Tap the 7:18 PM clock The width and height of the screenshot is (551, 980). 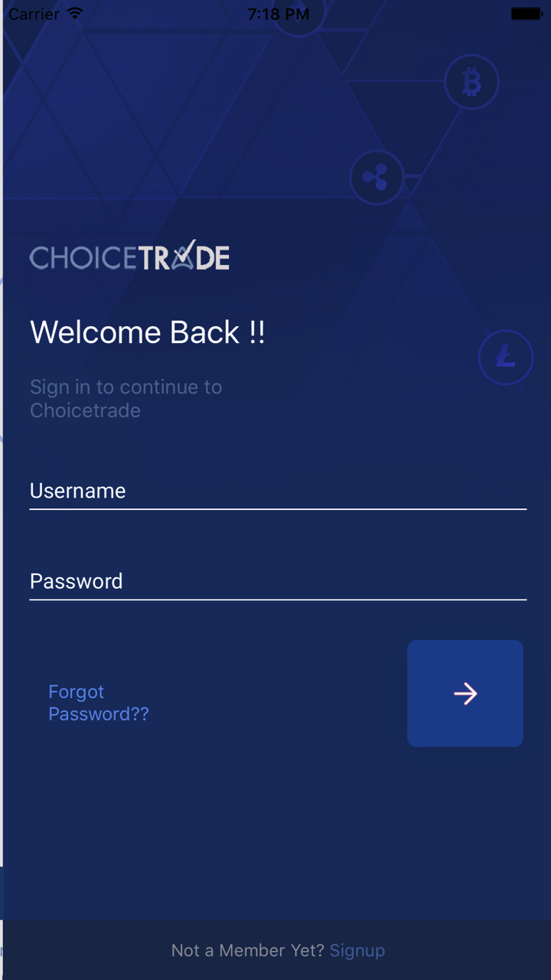(x=279, y=14)
